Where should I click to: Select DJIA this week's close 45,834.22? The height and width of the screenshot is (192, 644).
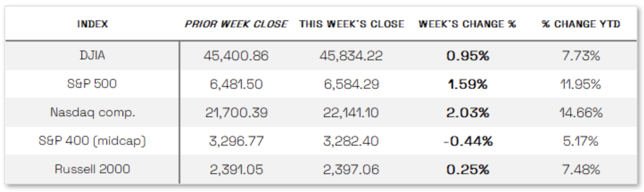tap(351, 56)
